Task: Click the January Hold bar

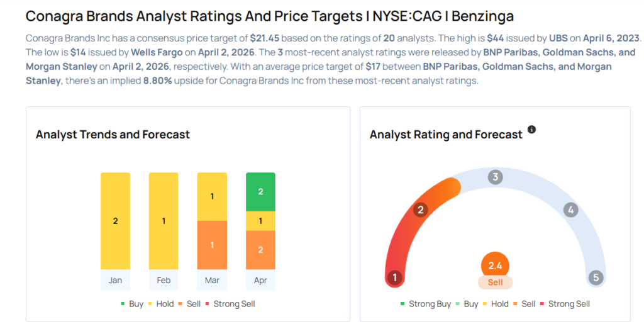Action: click(x=115, y=221)
